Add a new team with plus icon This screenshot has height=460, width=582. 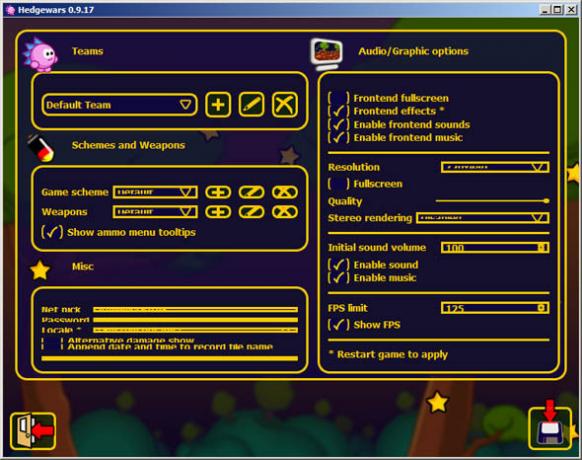point(218,105)
